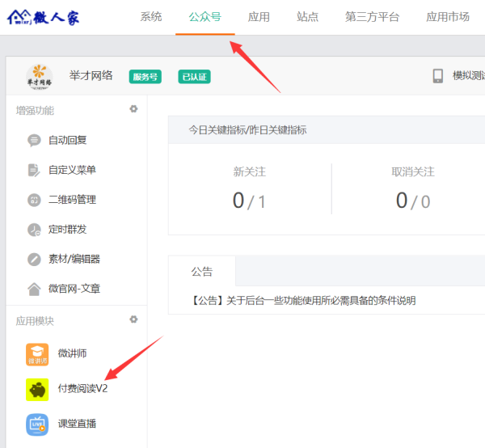
Task: Click the mobile phone simulation icon
Action: pyautogui.click(x=437, y=76)
